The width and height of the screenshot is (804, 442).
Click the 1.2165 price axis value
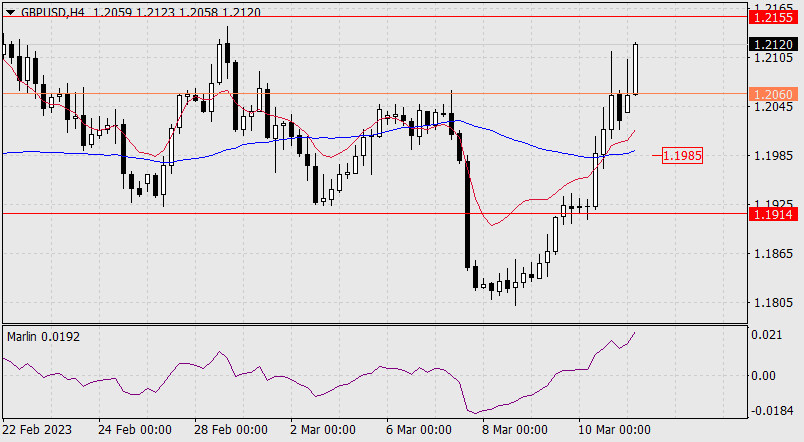[770, 7]
